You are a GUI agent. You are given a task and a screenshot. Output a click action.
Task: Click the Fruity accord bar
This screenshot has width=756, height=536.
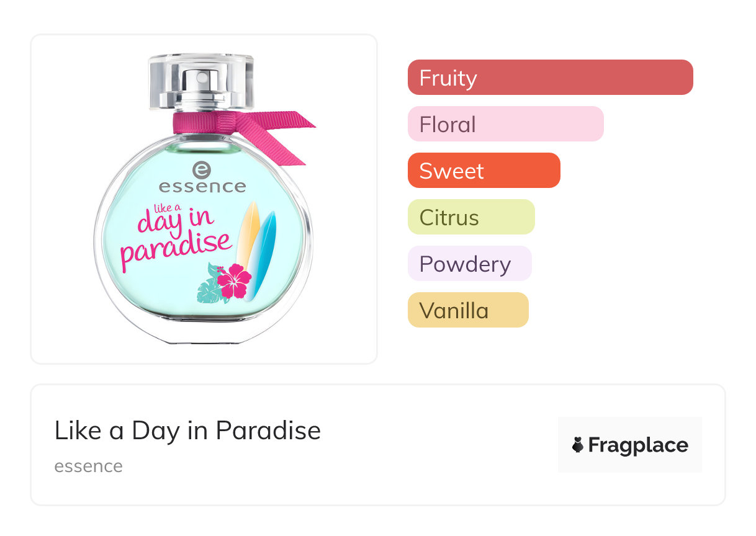tap(550, 78)
